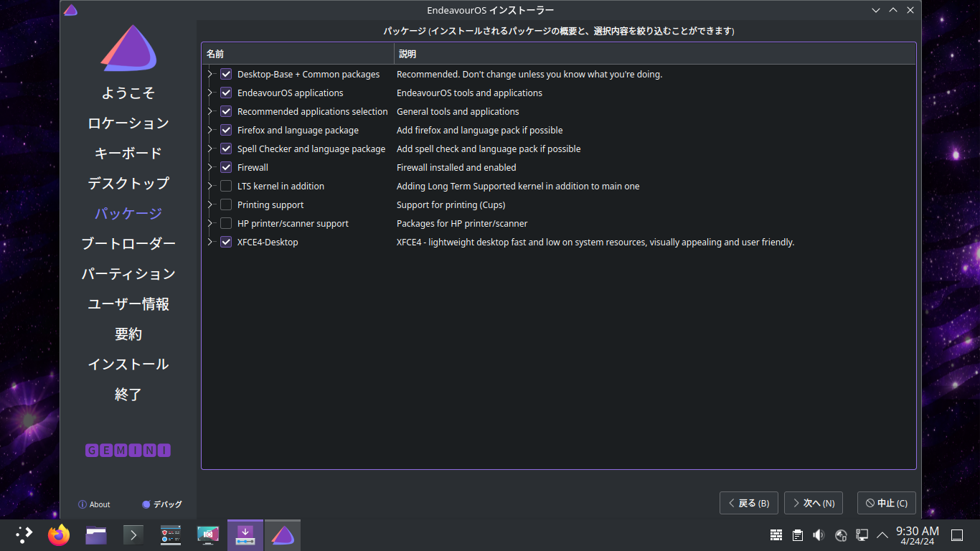
Task: Go to the 要約 step
Action: [x=128, y=334]
